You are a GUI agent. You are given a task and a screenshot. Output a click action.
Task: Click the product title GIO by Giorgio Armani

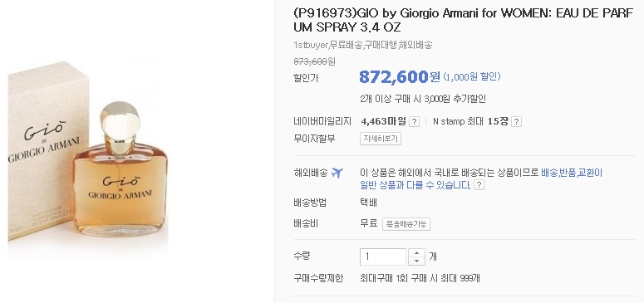[x=464, y=20]
